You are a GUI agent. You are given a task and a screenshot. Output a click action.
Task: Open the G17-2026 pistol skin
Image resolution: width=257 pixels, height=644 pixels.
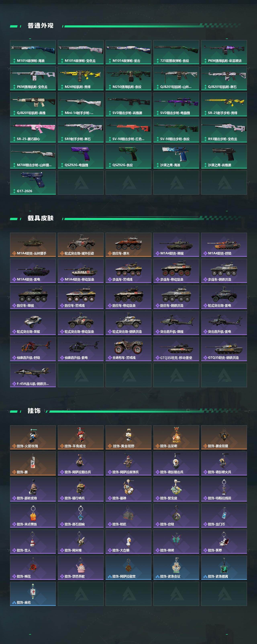[x=33, y=183]
